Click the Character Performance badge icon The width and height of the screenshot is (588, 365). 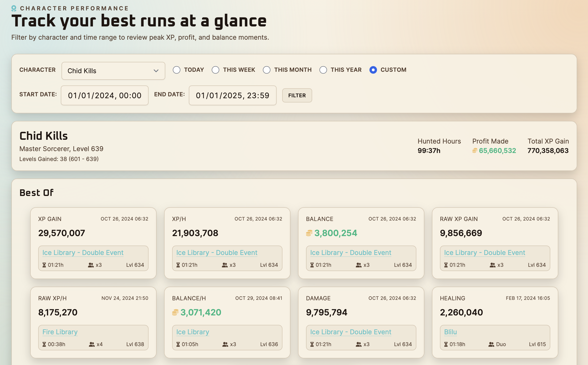tap(14, 8)
